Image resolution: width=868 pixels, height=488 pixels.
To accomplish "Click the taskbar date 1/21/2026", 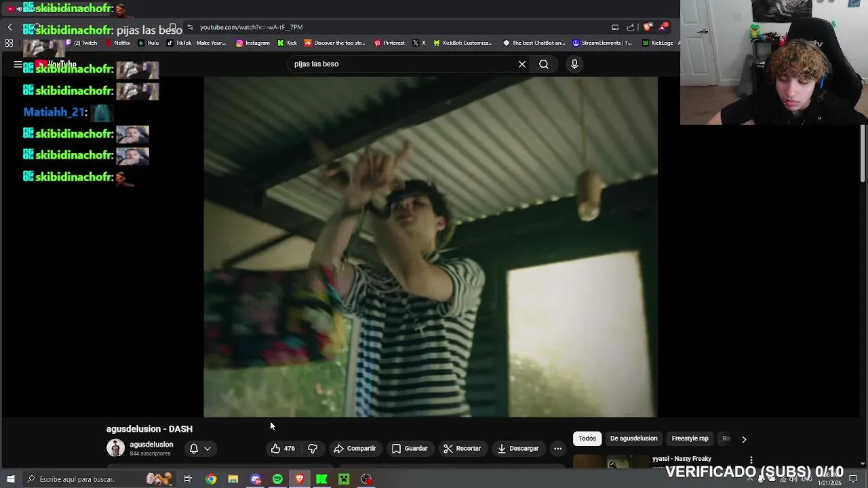I will click(x=829, y=483).
